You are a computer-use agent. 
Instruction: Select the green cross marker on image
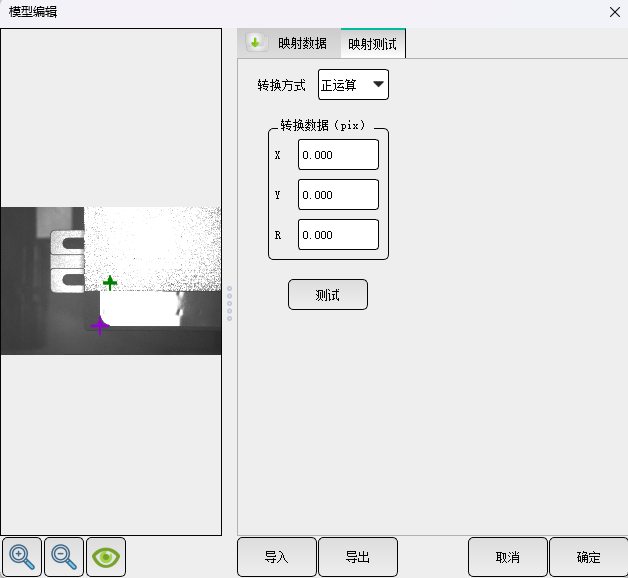point(110,283)
